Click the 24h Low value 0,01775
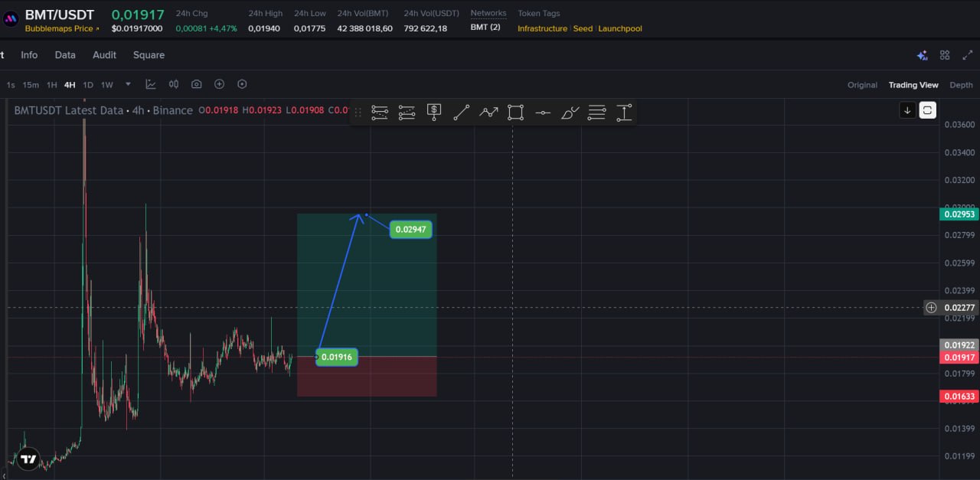Image resolution: width=980 pixels, height=480 pixels. point(309,28)
